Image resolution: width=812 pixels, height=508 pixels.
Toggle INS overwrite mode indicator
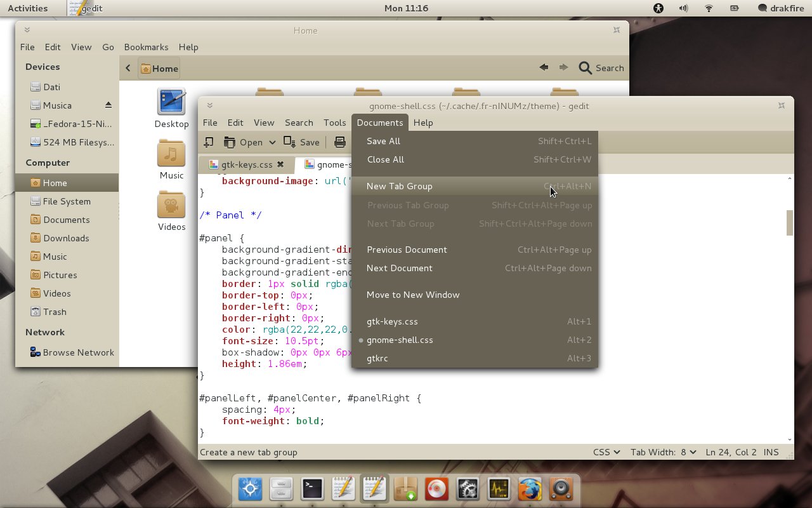(771, 452)
